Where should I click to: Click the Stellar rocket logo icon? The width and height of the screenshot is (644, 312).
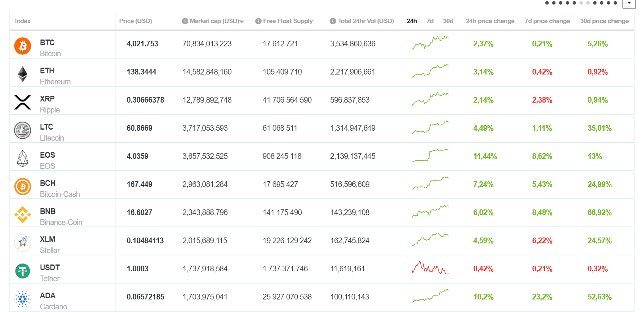click(22, 243)
